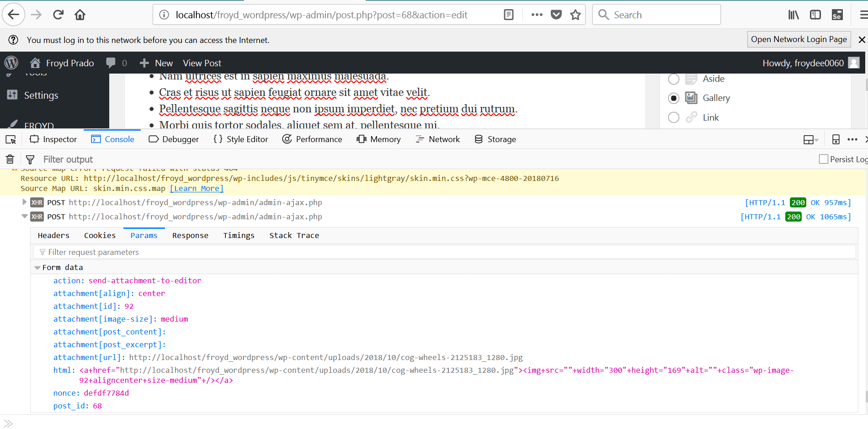Image resolution: width=868 pixels, height=429 pixels.
Task: Toggle the filter output funnel icon
Action: click(30, 159)
